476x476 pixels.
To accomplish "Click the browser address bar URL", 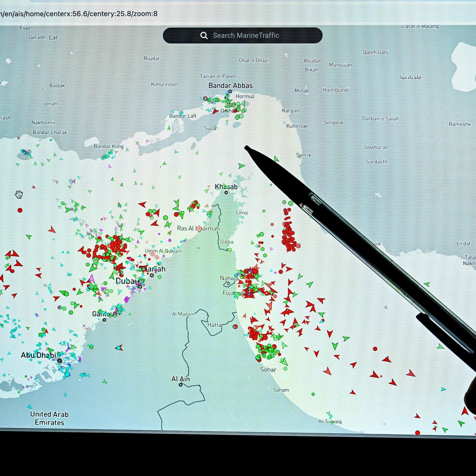I will coord(79,14).
